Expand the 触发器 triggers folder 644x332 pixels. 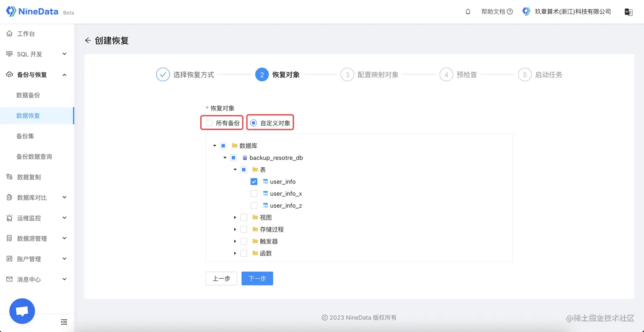[235, 241]
